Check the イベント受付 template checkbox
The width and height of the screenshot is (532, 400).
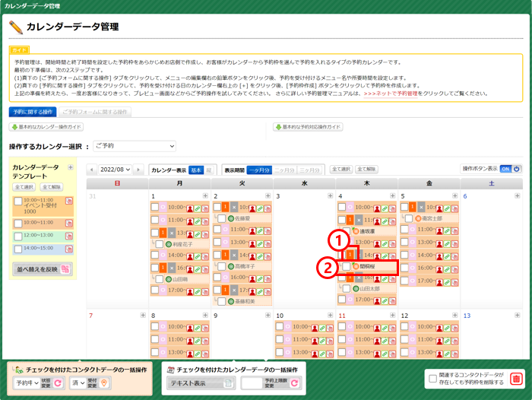[x=18, y=201]
